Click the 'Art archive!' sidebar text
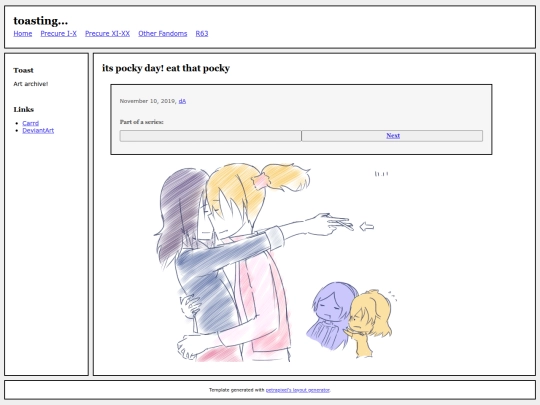 point(31,84)
